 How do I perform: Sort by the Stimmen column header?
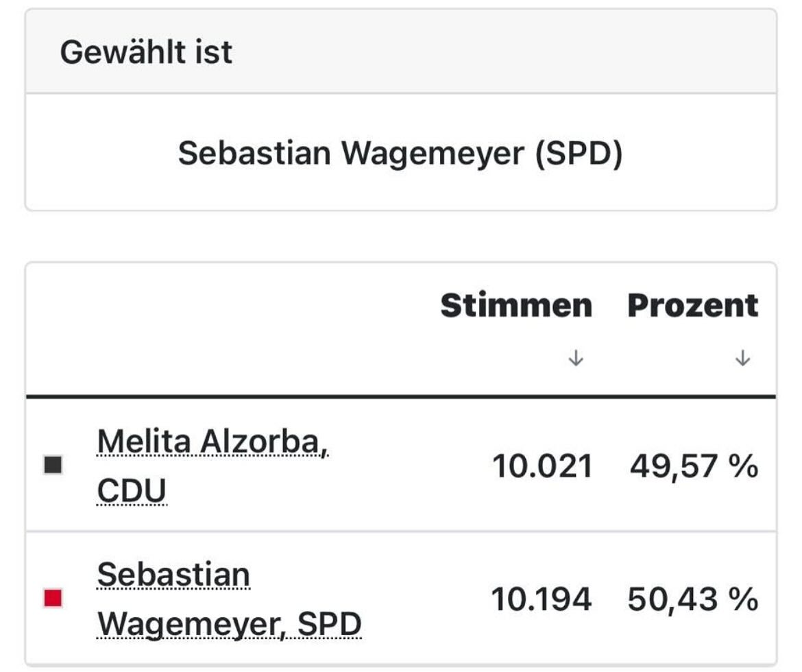[515, 306]
